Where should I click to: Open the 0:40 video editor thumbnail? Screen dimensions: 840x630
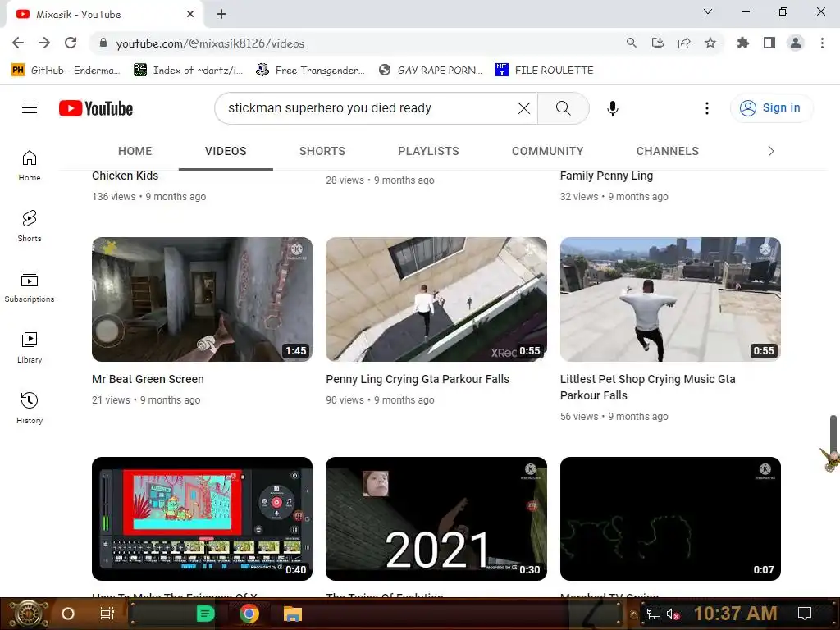[202, 518]
